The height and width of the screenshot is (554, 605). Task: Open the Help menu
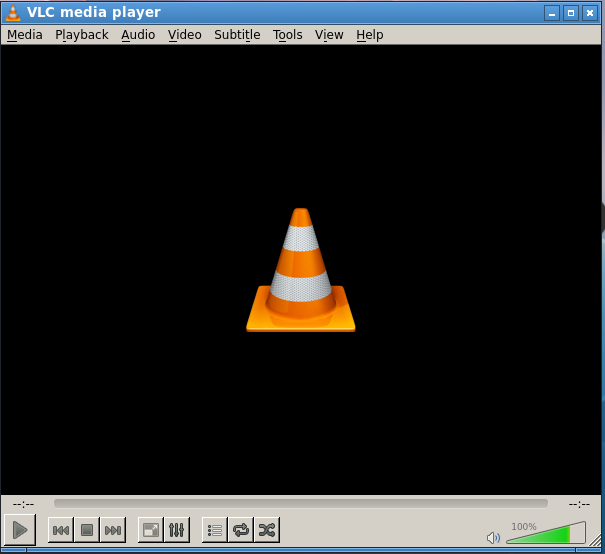370,35
